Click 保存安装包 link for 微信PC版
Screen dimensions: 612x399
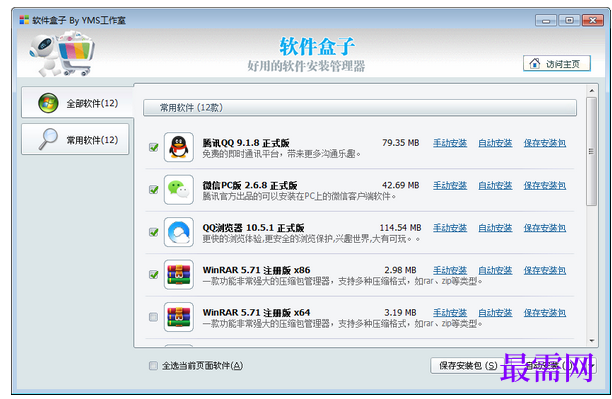coord(545,185)
